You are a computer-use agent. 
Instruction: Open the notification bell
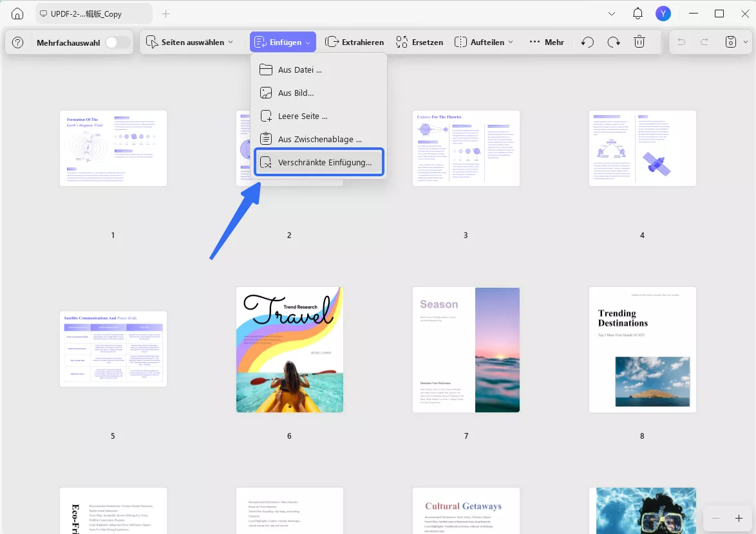tap(638, 14)
